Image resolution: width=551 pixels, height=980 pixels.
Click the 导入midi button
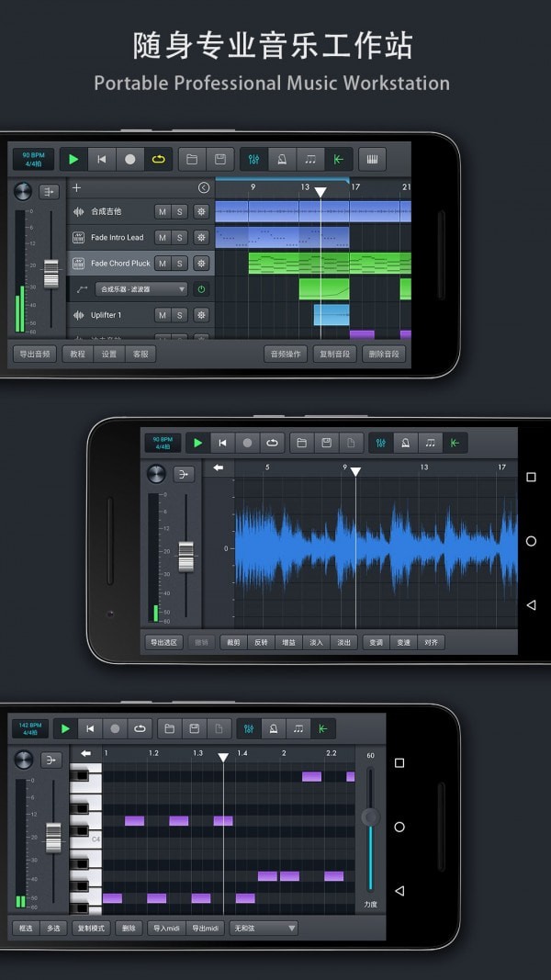pos(166,929)
